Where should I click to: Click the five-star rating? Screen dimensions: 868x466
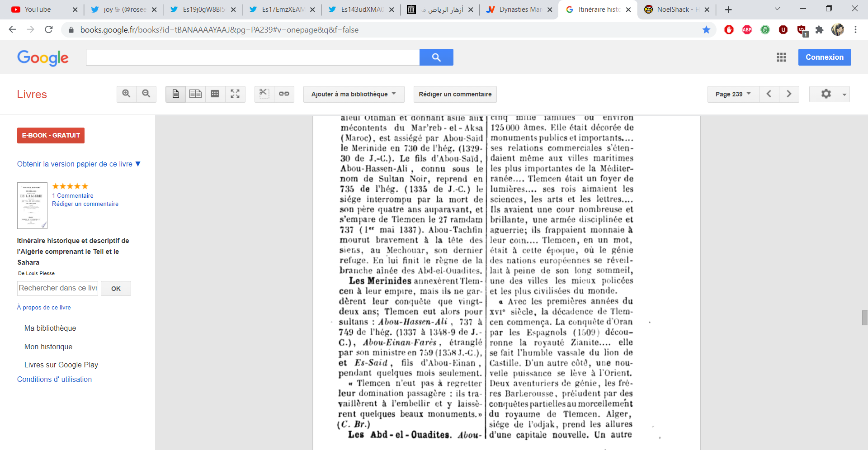click(70, 186)
